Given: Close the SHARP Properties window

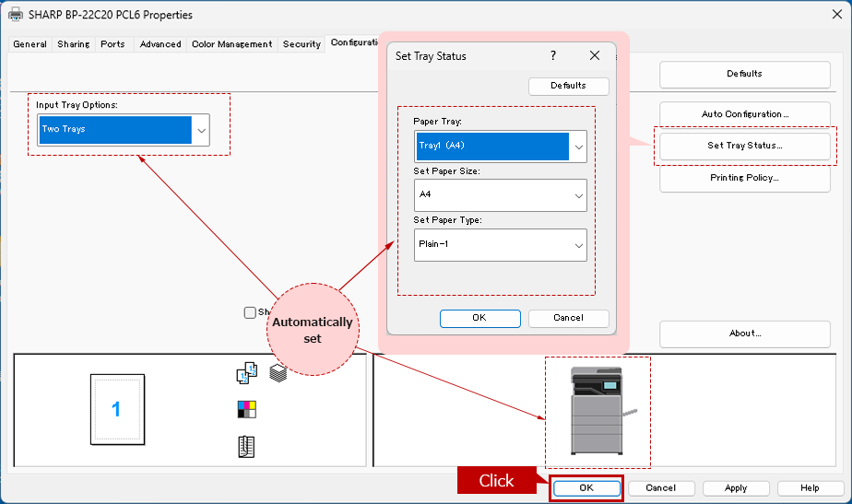Looking at the screenshot, I should click(837, 14).
